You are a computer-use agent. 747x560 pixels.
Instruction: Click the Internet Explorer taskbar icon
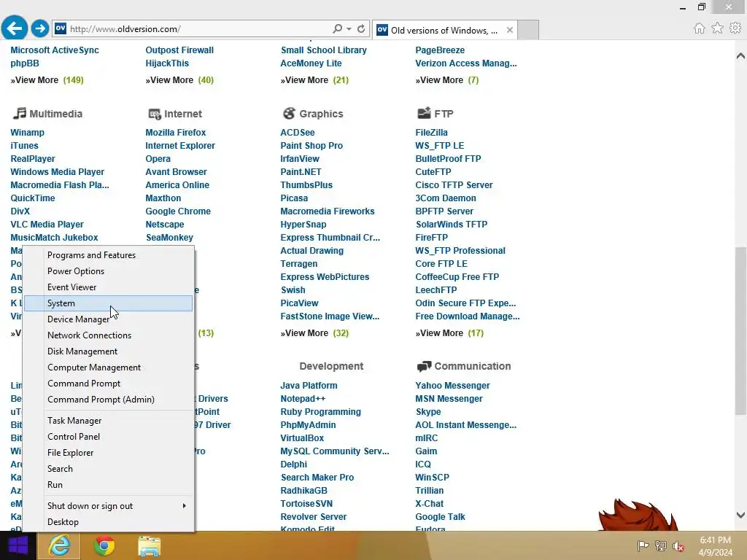pyautogui.click(x=59, y=545)
